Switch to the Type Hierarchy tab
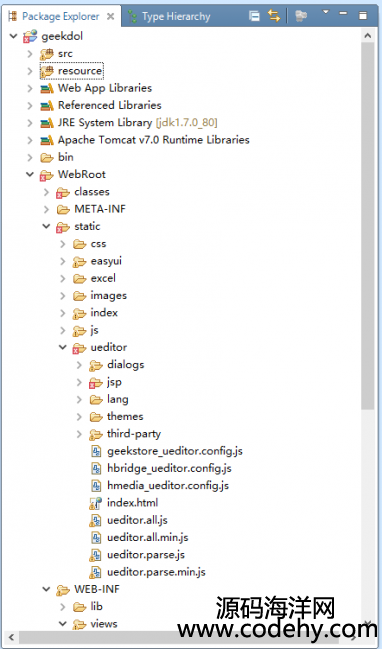This screenshot has height=649, width=382. 170,17
